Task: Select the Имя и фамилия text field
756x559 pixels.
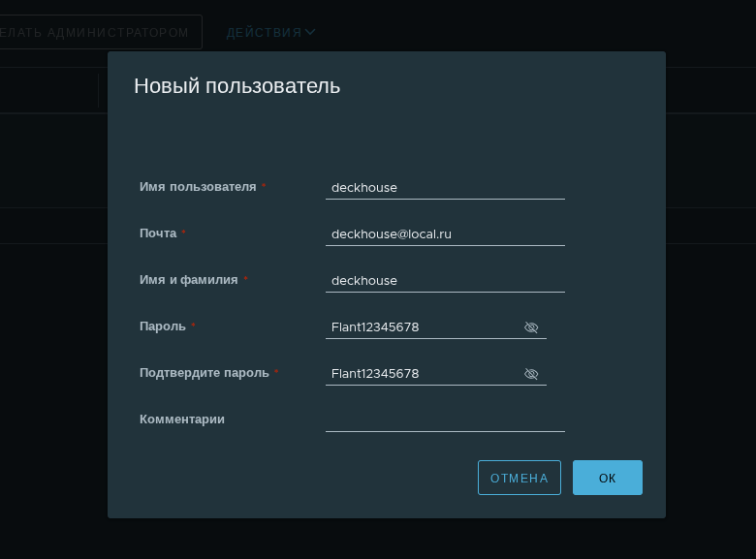Action: click(445, 281)
